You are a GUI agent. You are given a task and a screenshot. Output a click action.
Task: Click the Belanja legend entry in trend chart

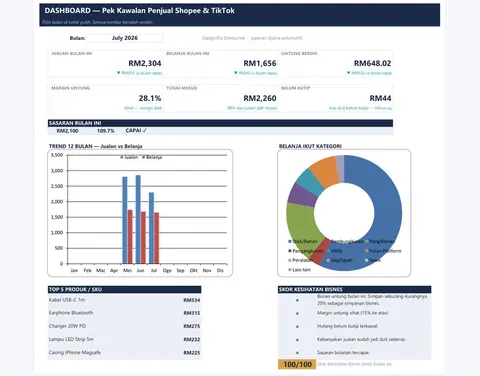[152, 157]
